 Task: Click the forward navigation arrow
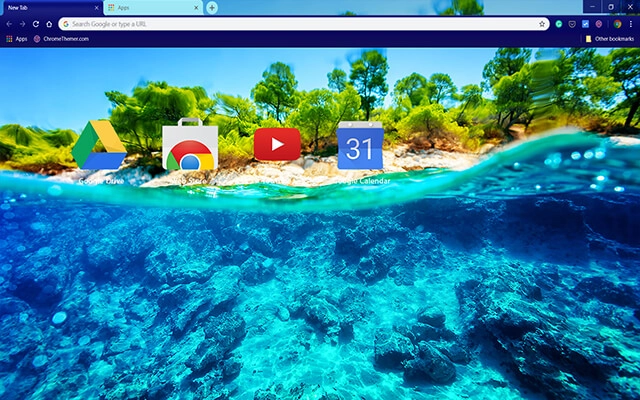tap(22, 24)
